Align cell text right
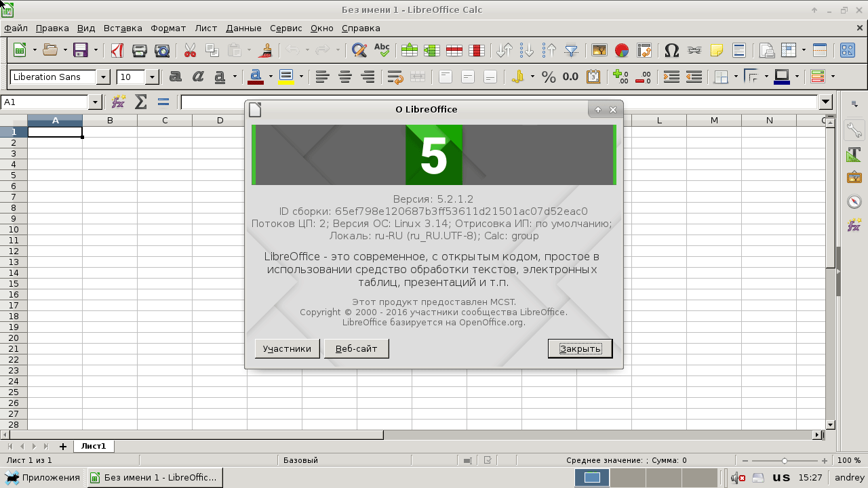 tap(368, 77)
